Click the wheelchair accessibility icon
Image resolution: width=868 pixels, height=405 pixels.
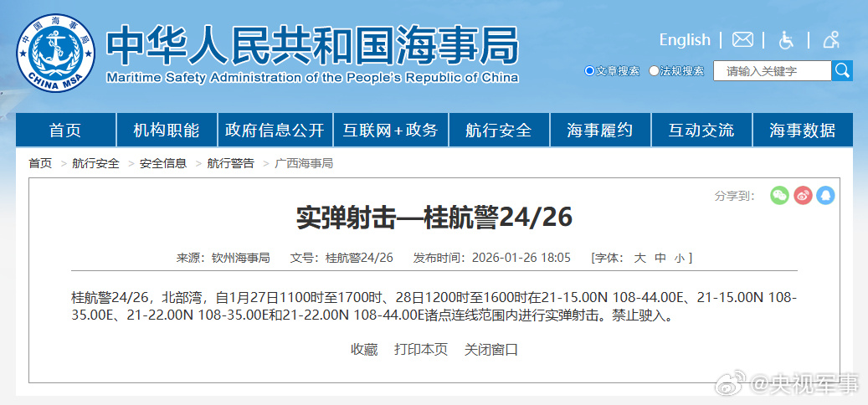coord(787,40)
